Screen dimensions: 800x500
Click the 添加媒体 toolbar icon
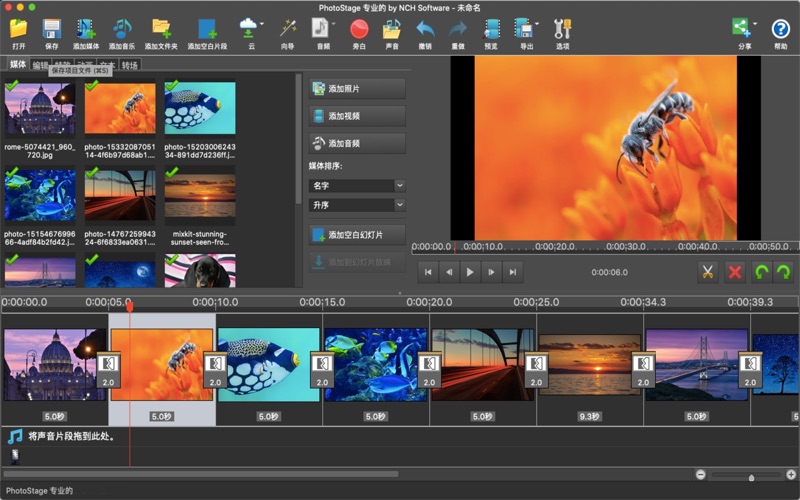click(x=86, y=29)
